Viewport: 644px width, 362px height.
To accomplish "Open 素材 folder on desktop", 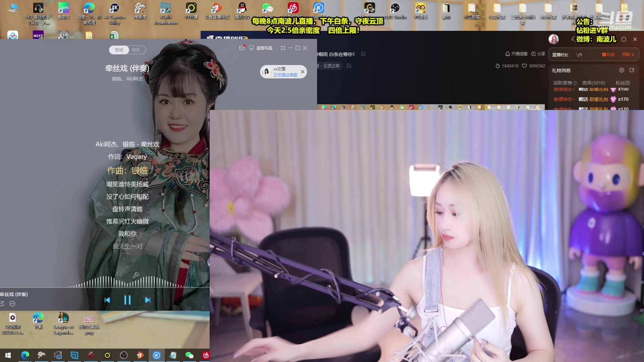I will click(x=446, y=11).
